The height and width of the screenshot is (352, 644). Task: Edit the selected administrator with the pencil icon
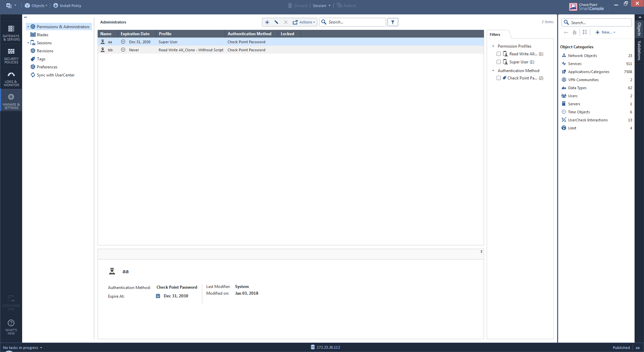pyautogui.click(x=276, y=22)
